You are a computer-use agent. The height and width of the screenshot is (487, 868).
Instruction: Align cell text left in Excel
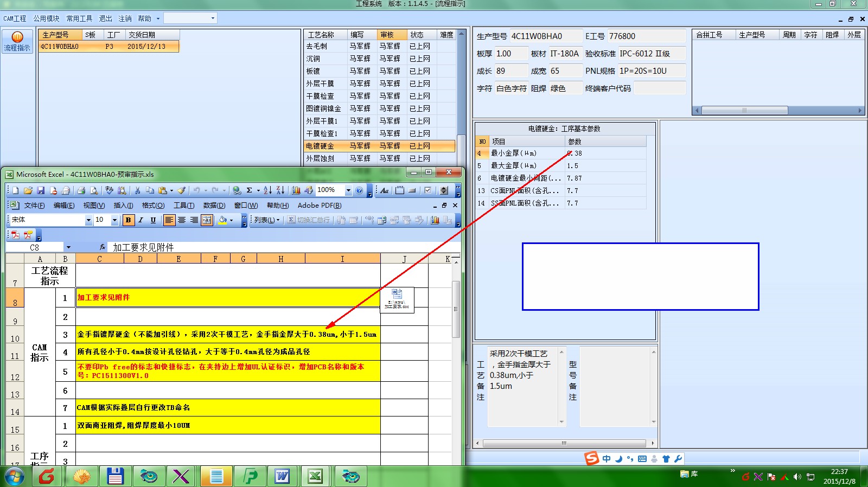pos(169,220)
